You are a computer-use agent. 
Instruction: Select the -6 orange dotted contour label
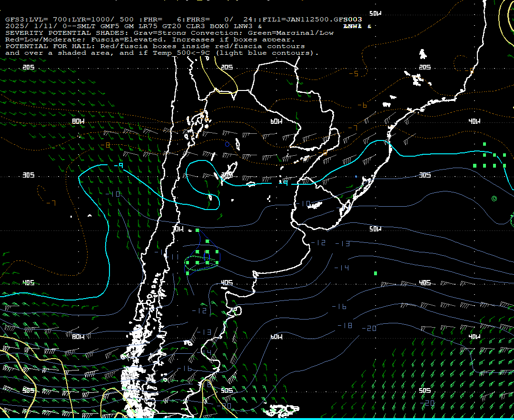pos(362,105)
